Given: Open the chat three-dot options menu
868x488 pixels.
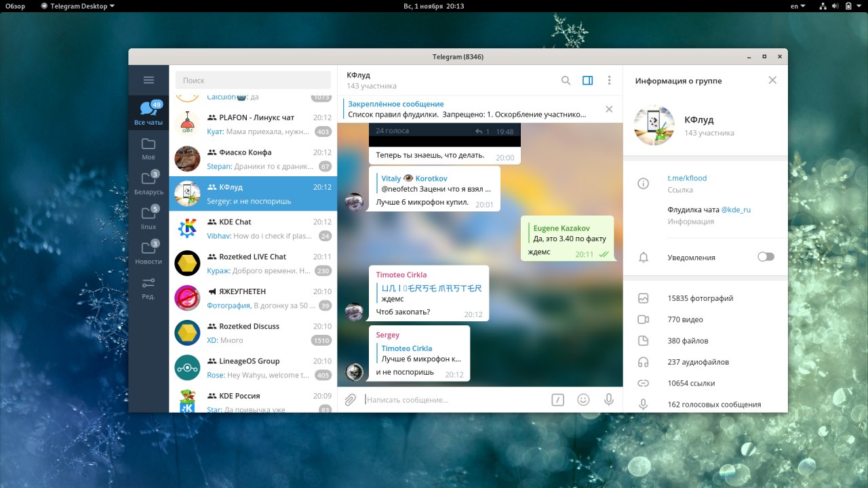Looking at the screenshot, I should (609, 80).
